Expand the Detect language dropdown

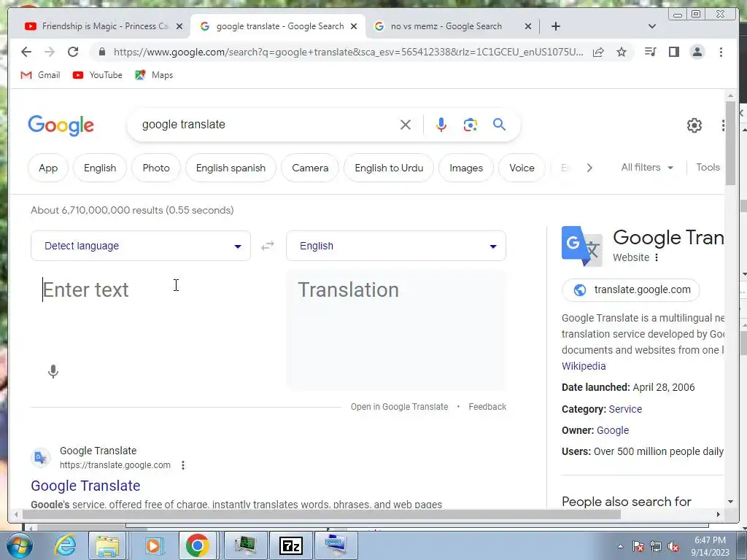click(x=141, y=246)
